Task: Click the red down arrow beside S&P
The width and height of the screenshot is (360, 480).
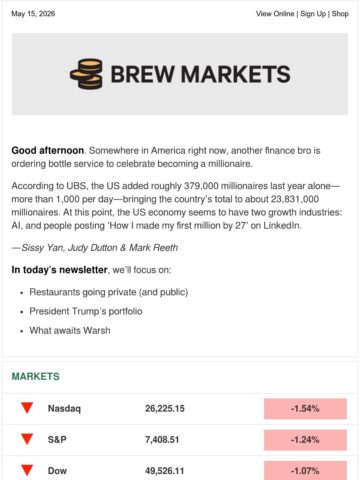Action: coord(27,439)
